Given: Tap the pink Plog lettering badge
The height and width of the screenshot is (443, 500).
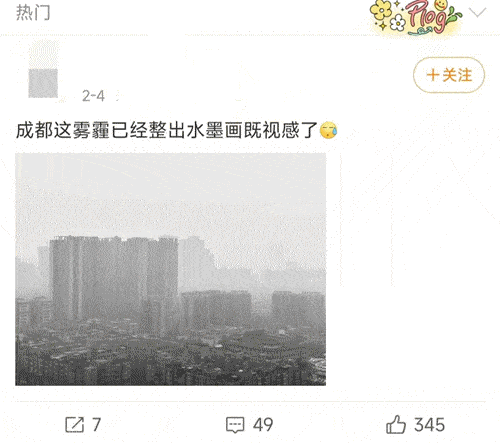Looking at the screenshot, I should coord(426,17).
